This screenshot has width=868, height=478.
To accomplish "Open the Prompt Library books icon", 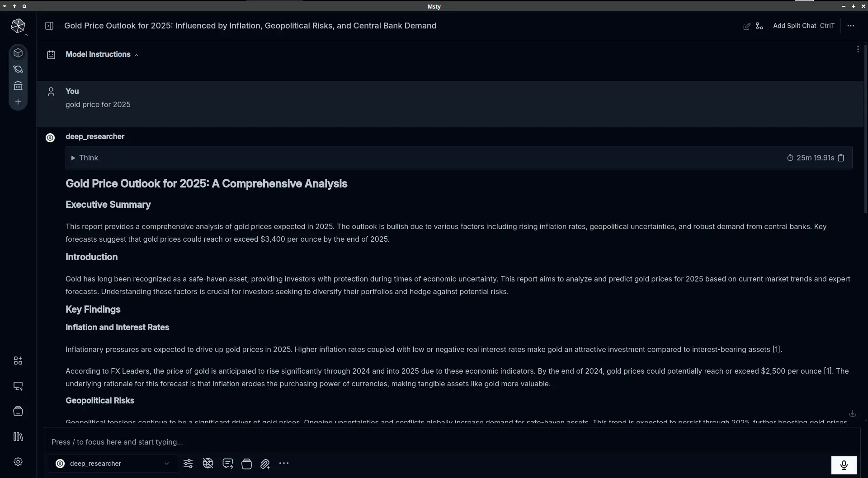I will click(18, 436).
